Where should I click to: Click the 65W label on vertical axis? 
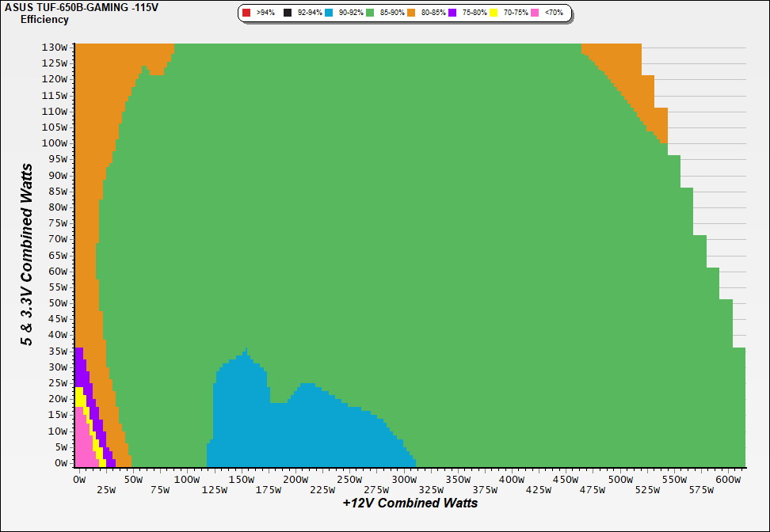(x=56, y=255)
